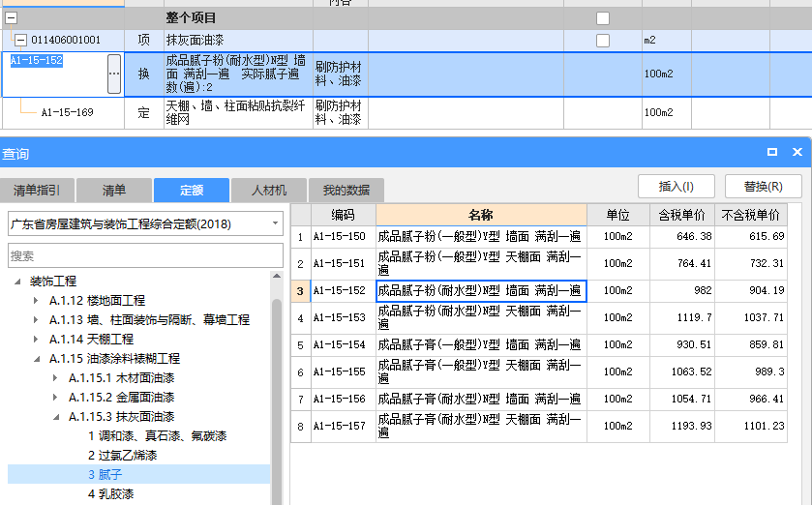
Task: Switch to the 人材机 tab
Action: coord(269,191)
